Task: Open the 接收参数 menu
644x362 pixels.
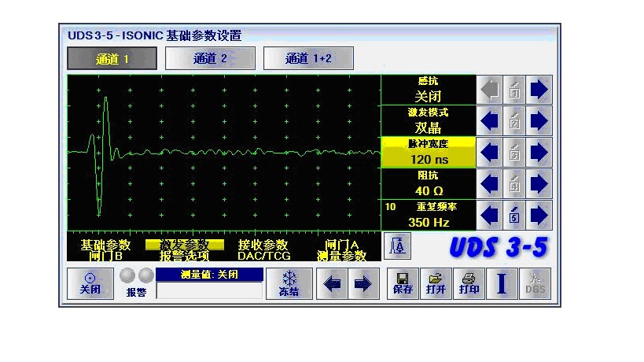Action: pyautogui.click(x=263, y=245)
